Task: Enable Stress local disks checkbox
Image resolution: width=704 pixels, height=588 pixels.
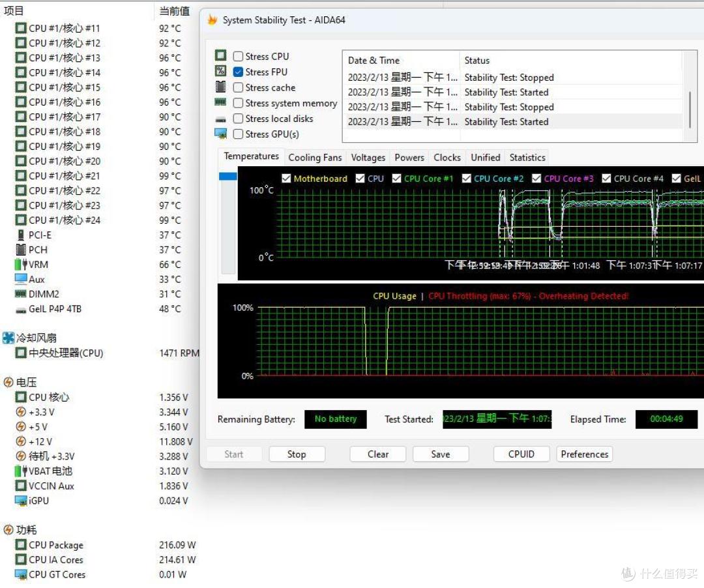Action: (x=238, y=119)
